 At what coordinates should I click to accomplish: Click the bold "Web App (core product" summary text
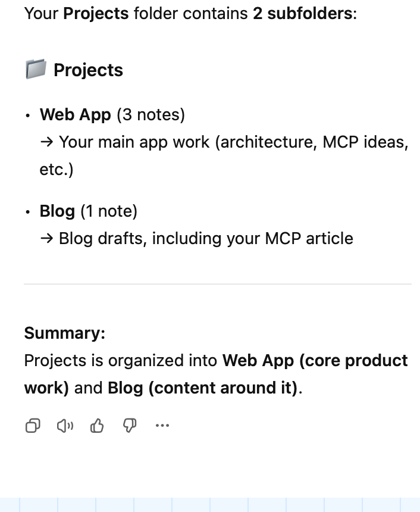315,361
